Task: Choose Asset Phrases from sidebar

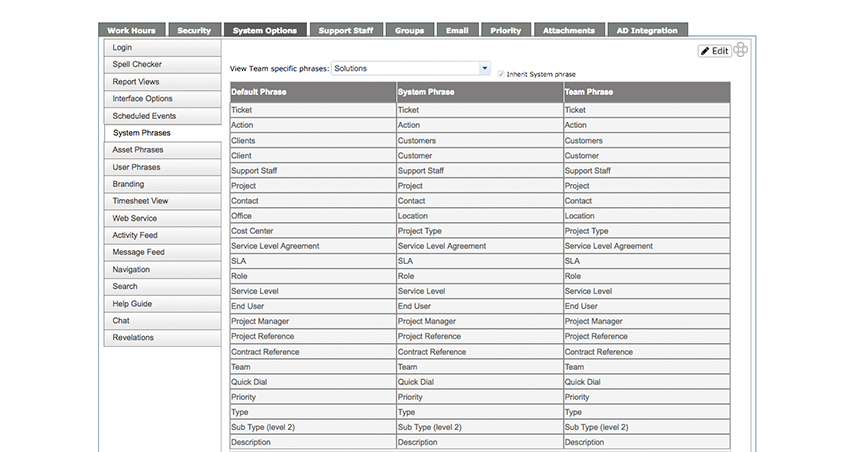Action: coord(162,150)
